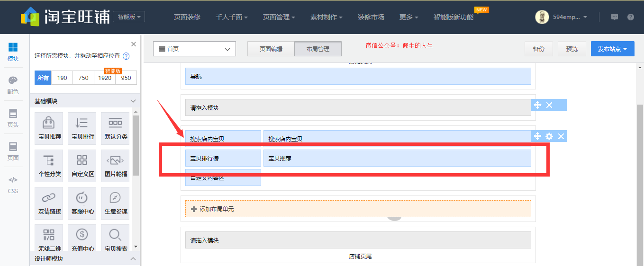
Task: Pick the 图片轮播 module icon
Action: (116, 165)
